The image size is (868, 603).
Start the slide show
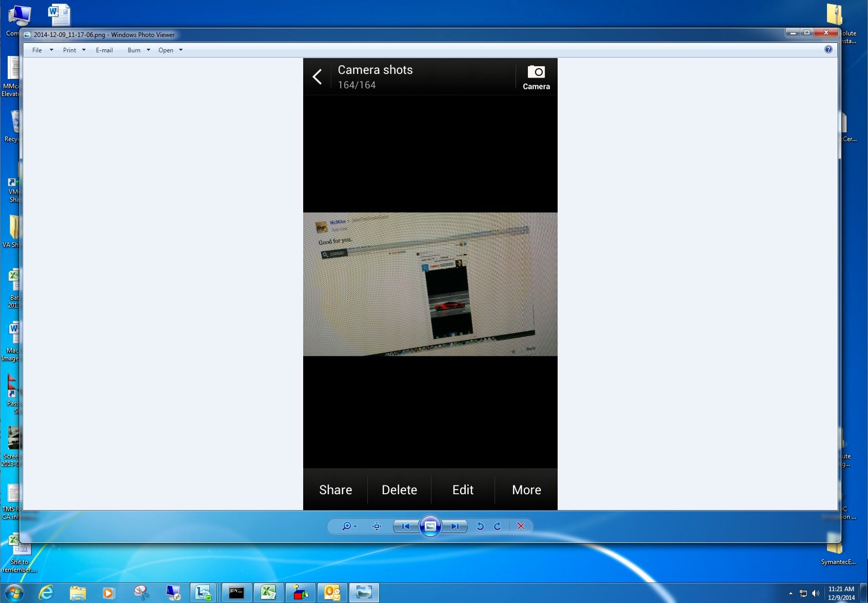click(430, 526)
